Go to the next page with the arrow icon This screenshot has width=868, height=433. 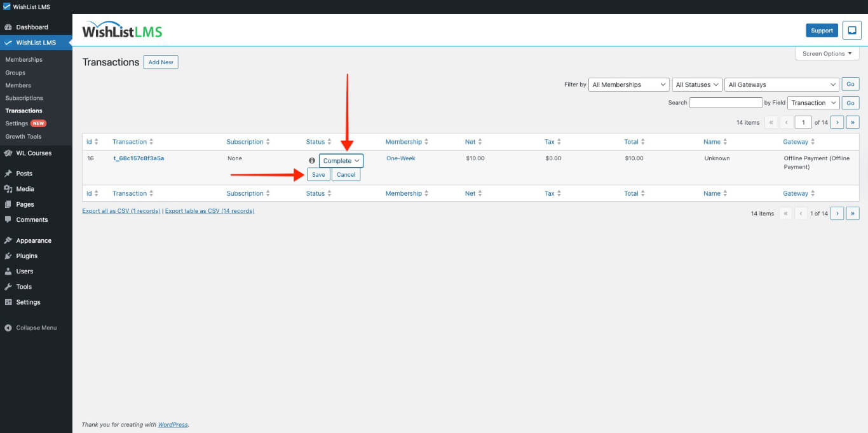pyautogui.click(x=837, y=121)
